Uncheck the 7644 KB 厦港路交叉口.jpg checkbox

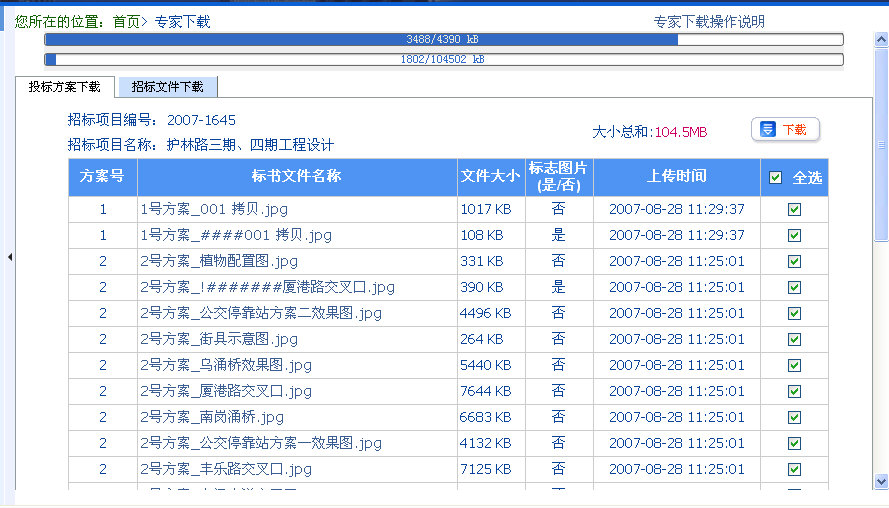(794, 392)
